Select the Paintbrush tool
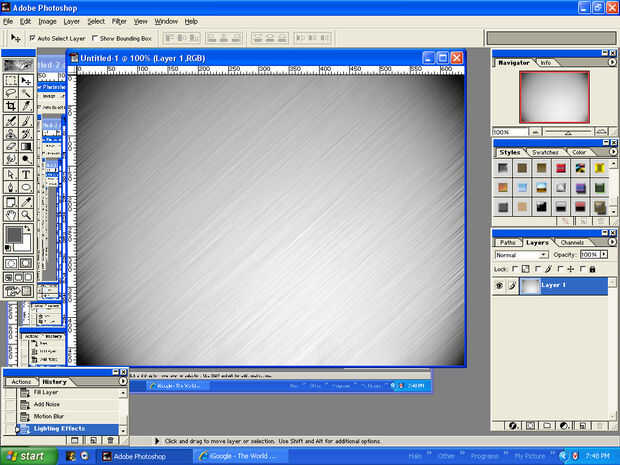Image resolution: width=620 pixels, height=465 pixels. (26, 121)
